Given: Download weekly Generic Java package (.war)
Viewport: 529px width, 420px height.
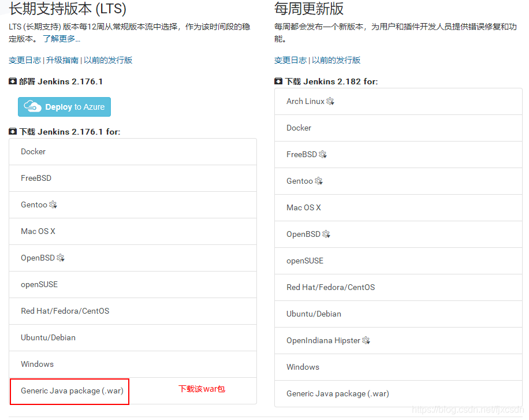Looking at the screenshot, I should (x=398, y=393).
